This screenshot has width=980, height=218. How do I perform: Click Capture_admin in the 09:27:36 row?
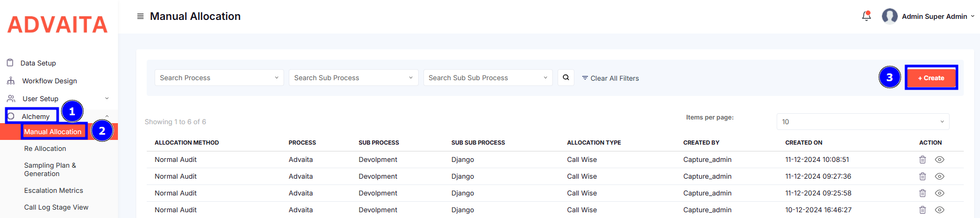click(x=707, y=176)
